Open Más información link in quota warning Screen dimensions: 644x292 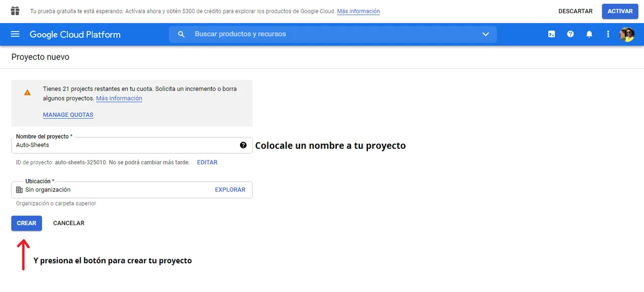(119, 99)
